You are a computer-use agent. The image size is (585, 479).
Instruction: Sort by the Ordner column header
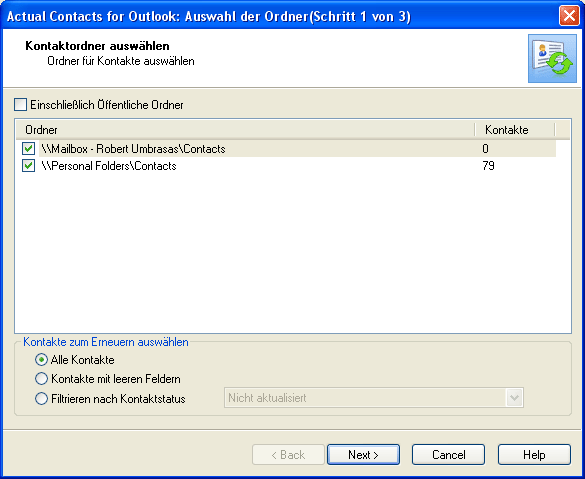(x=245, y=130)
